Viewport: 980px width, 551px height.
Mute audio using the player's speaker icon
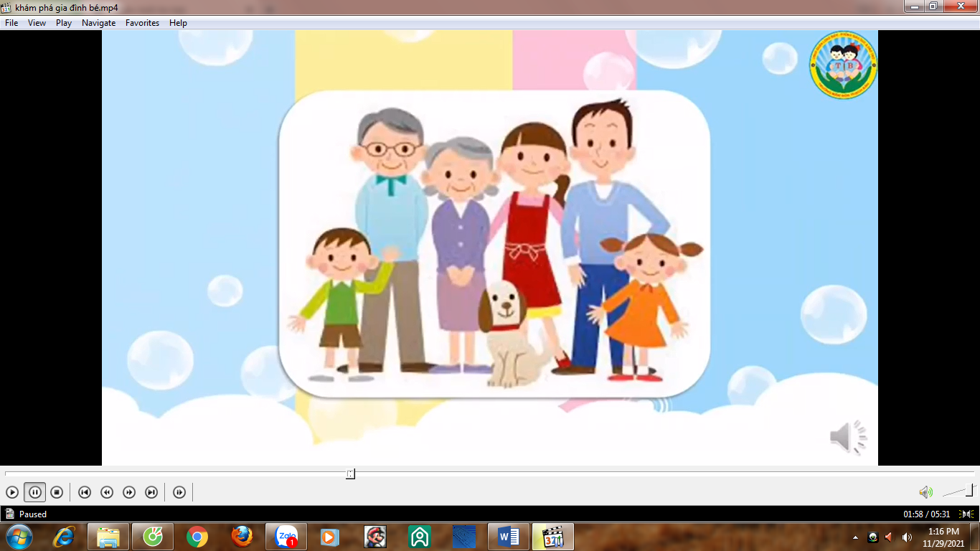click(925, 492)
